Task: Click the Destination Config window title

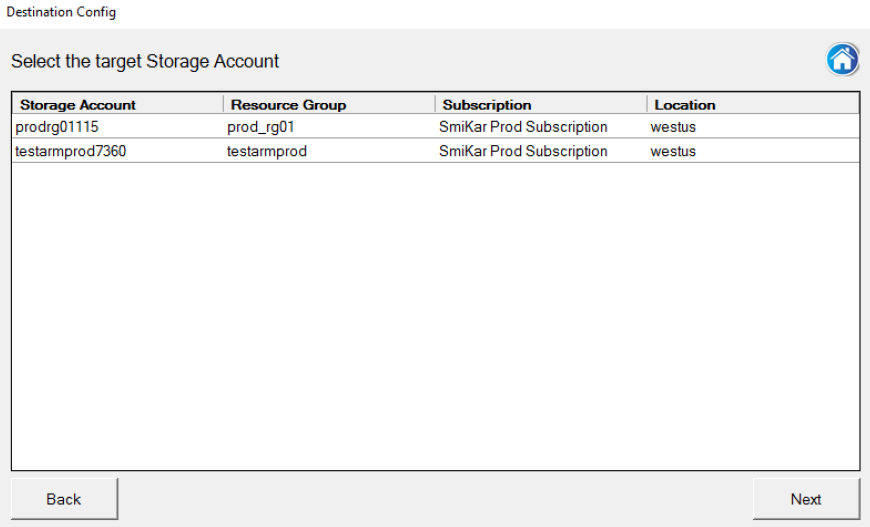Action: click(61, 12)
